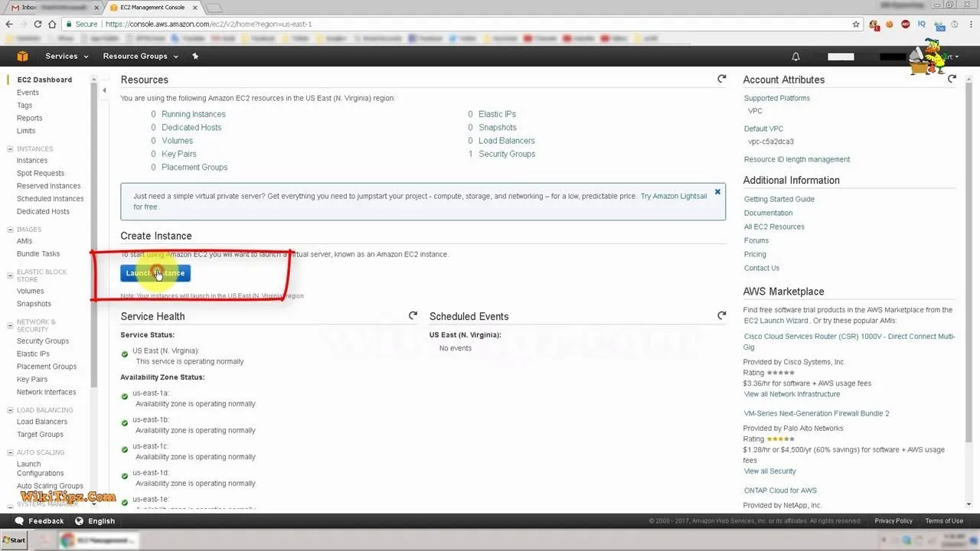Screen dimensions: 980x551
Task: Click the Load Balancers resource link
Action: coord(507,140)
